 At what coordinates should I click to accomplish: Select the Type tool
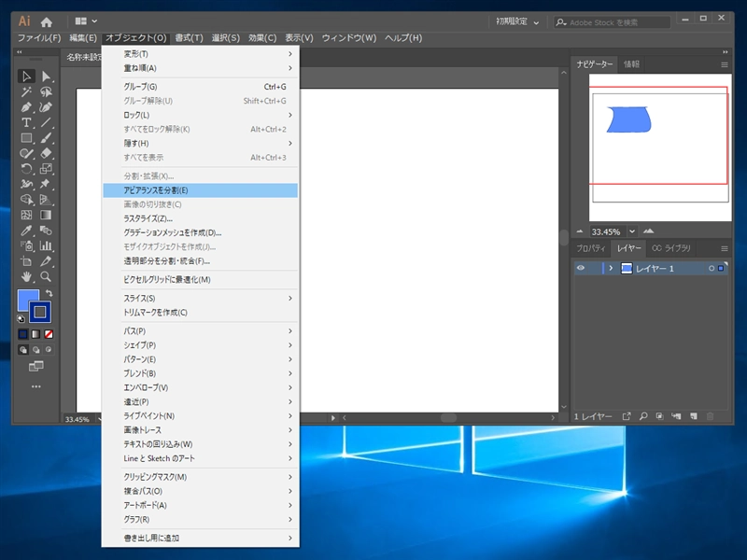26,122
